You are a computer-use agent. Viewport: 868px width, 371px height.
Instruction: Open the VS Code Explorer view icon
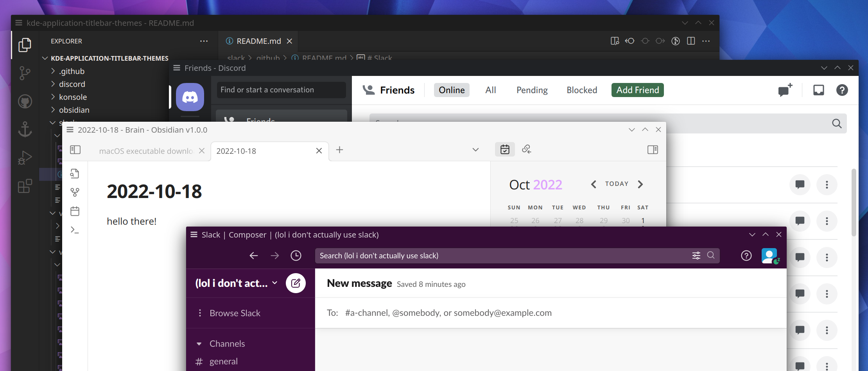point(25,45)
